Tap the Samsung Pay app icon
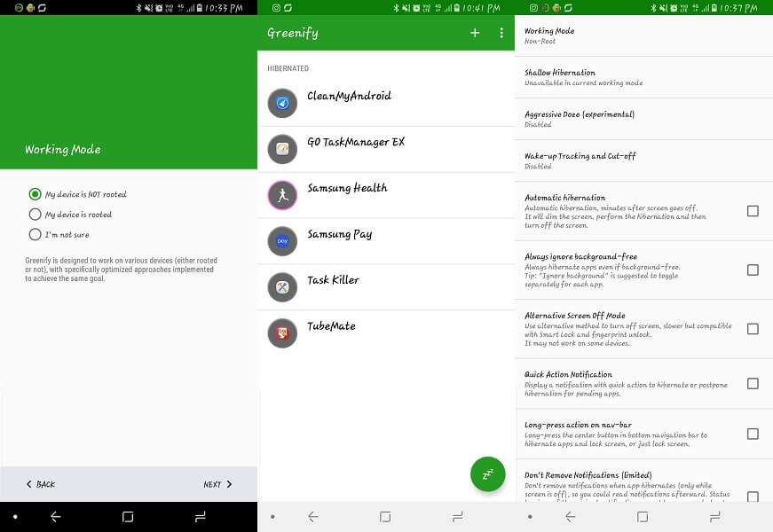773x532 pixels. point(282,241)
